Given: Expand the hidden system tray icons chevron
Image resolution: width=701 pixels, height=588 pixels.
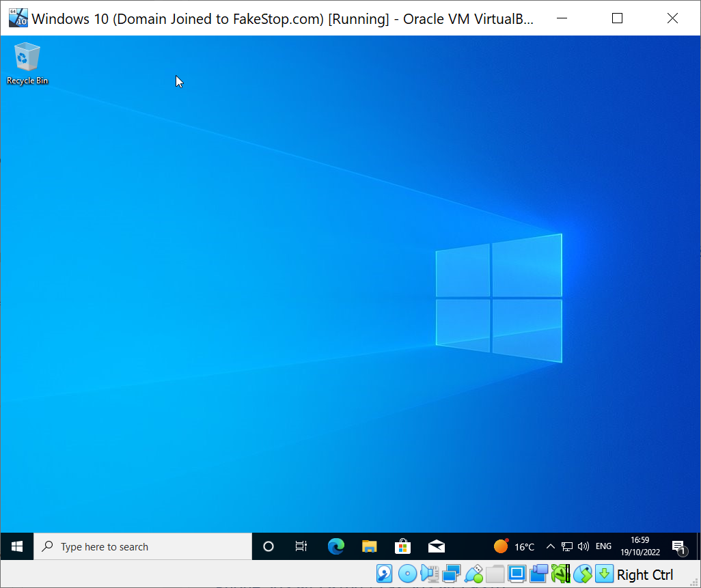Looking at the screenshot, I should (551, 546).
